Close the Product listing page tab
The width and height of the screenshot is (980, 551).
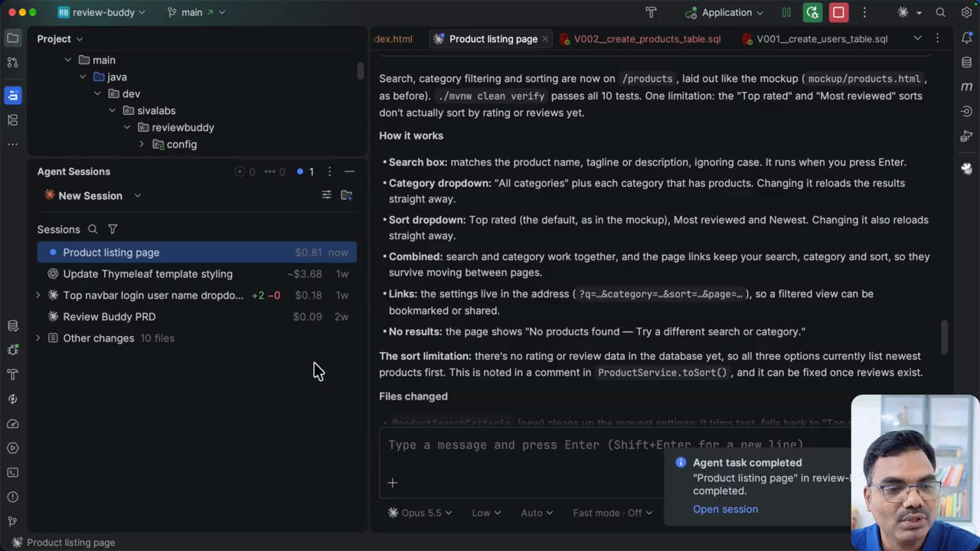coord(544,38)
